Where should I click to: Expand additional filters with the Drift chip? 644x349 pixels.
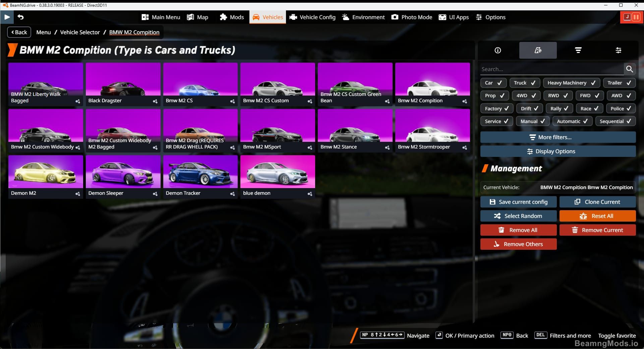pos(529,108)
